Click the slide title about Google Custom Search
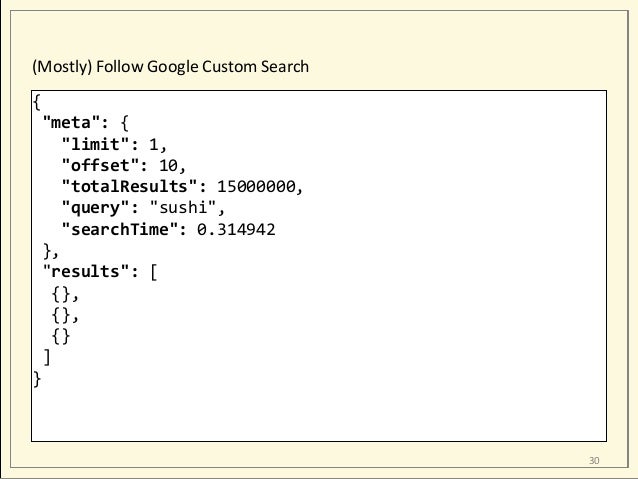Image resolution: width=638 pixels, height=479 pixels. 172,68
